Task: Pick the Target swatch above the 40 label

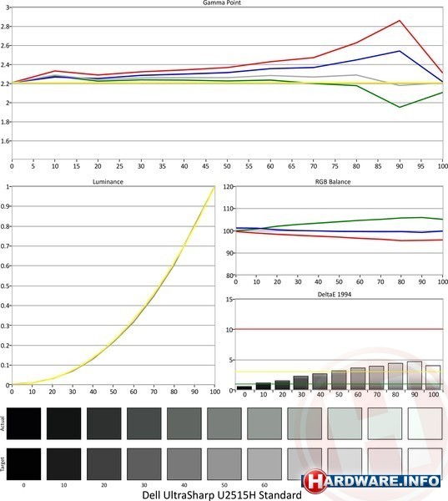Action: click(184, 464)
